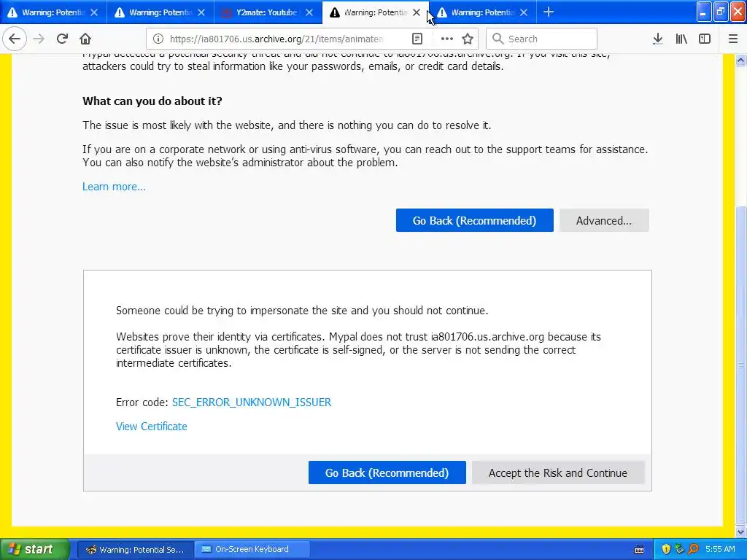This screenshot has width=747, height=560.
Task: Open the downloads arrow icon
Action: (x=657, y=39)
